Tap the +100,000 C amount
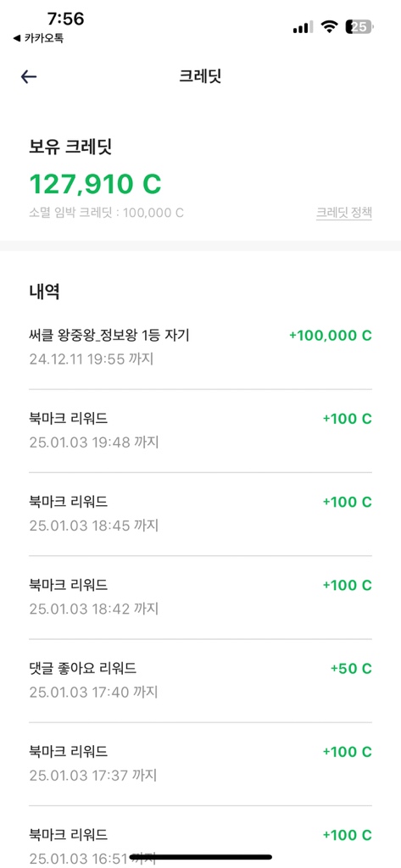Image resolution: width=401 pixels, height=868 pixels. (330, 336)
